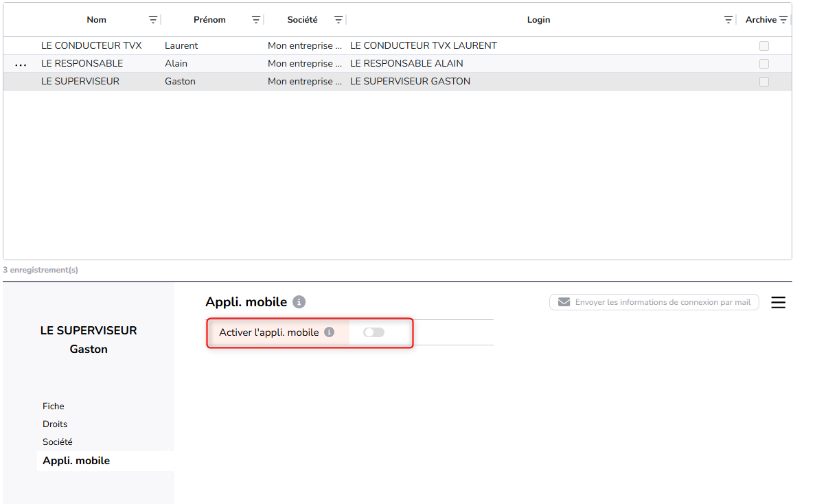Click the info icon beside Activer l'appli. mobile
This screenshot has height=504, width=839.
click(329, 332)
